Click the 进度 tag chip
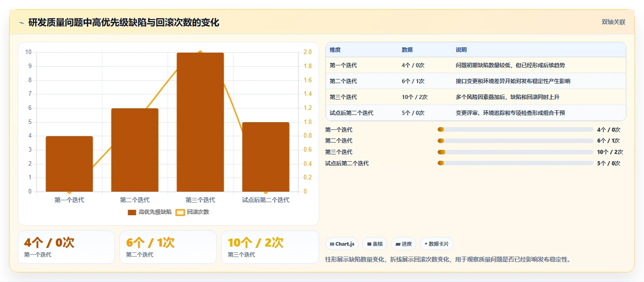This screenshot has height=282, width=644. coord(404,244)
